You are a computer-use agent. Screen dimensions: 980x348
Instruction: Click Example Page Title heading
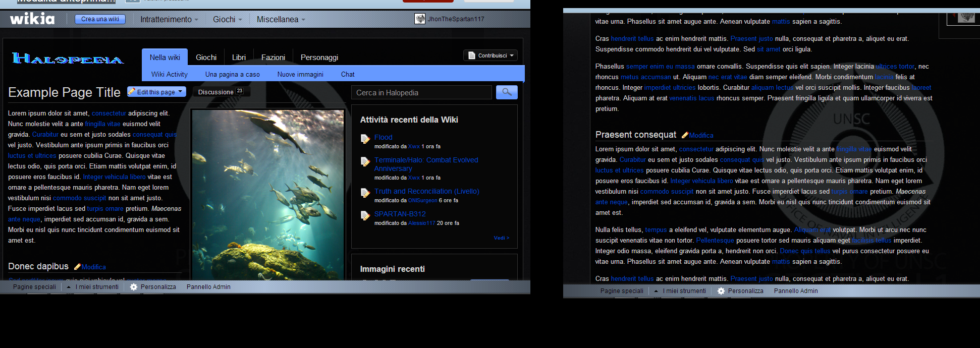click(64, 92)
